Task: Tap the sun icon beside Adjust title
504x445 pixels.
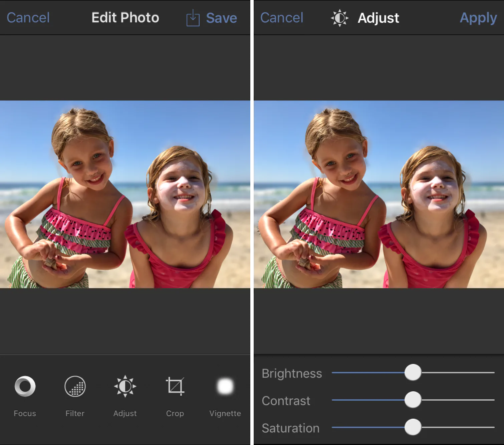Action: click(340, 18)
